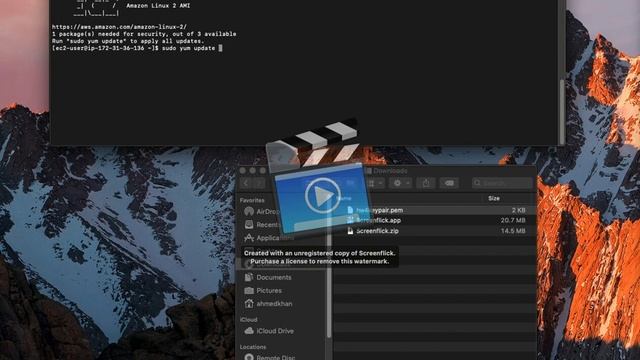Click the 14.5 MB size cell
640x360 pixels.
513,231
